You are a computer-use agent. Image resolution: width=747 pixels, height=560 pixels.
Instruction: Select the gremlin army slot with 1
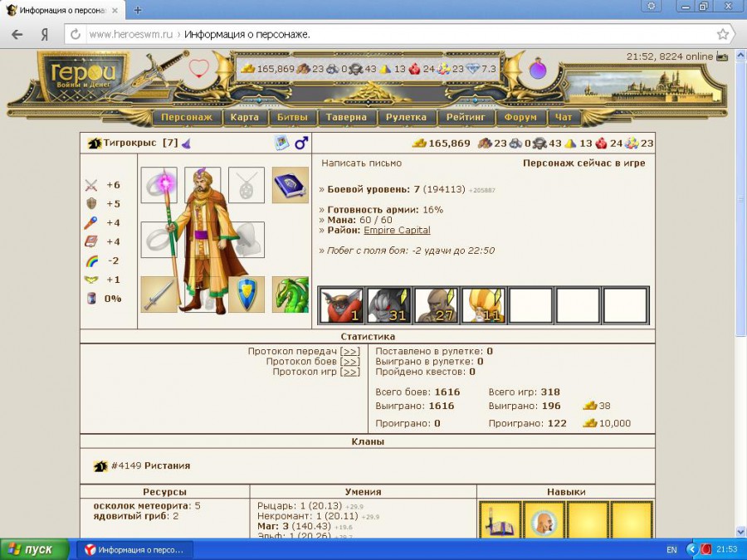tap(341, 305)
